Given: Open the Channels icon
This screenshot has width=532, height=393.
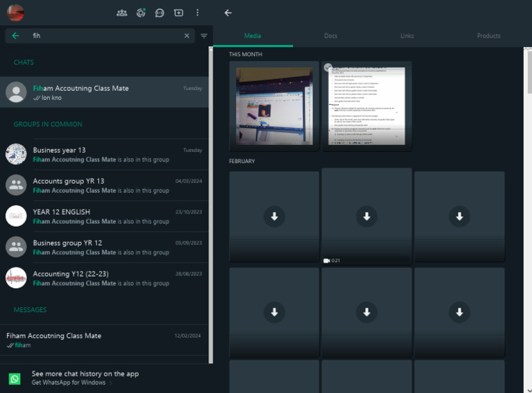Looking at the screenshot, I should pos(159,12).
